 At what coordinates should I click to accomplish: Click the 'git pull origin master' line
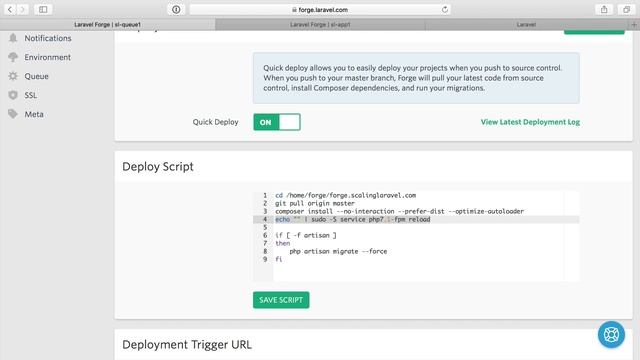pos(315,203)
